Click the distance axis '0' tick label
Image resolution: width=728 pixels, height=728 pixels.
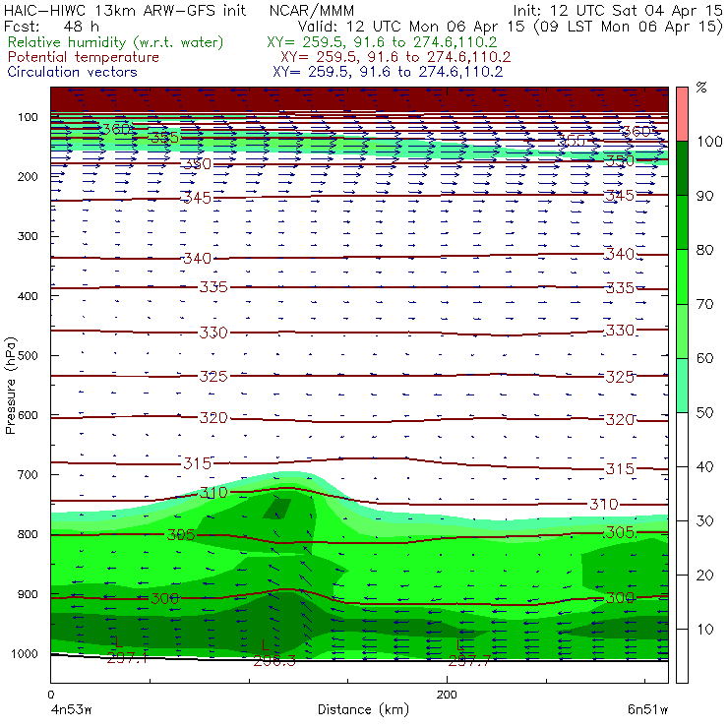50,695
